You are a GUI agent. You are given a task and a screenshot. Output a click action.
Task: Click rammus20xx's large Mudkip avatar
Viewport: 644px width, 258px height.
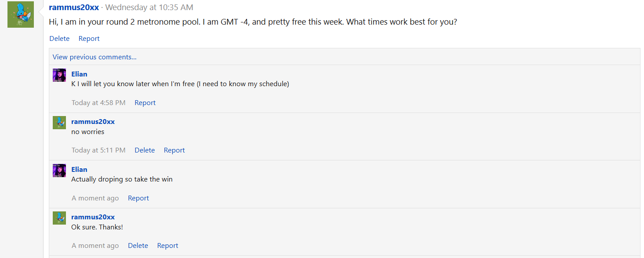coord(21,15)
